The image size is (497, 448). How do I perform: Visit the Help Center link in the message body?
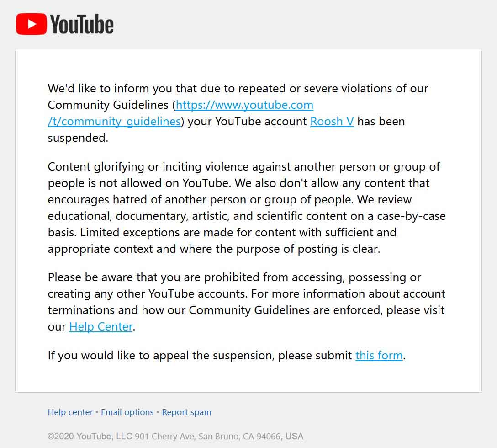click(101, 327)
